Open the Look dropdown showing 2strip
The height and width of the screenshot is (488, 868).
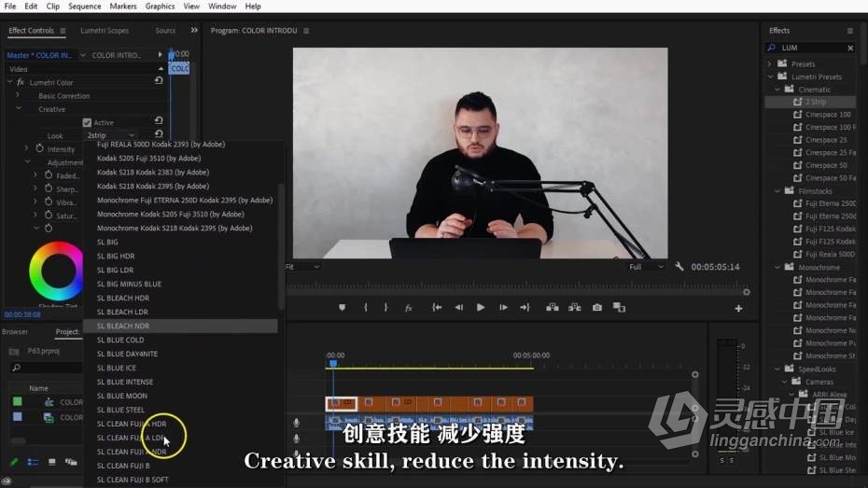tap(110, 135)
